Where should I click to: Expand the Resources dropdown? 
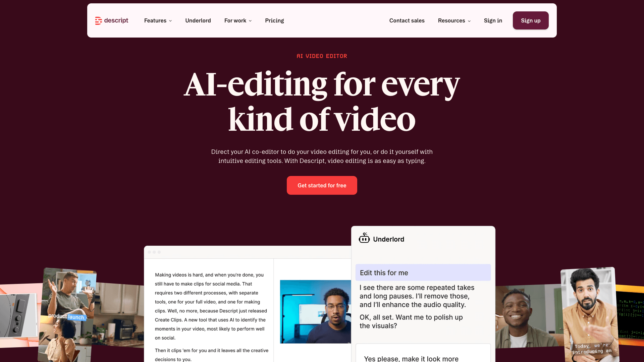(x=454, y=20)
